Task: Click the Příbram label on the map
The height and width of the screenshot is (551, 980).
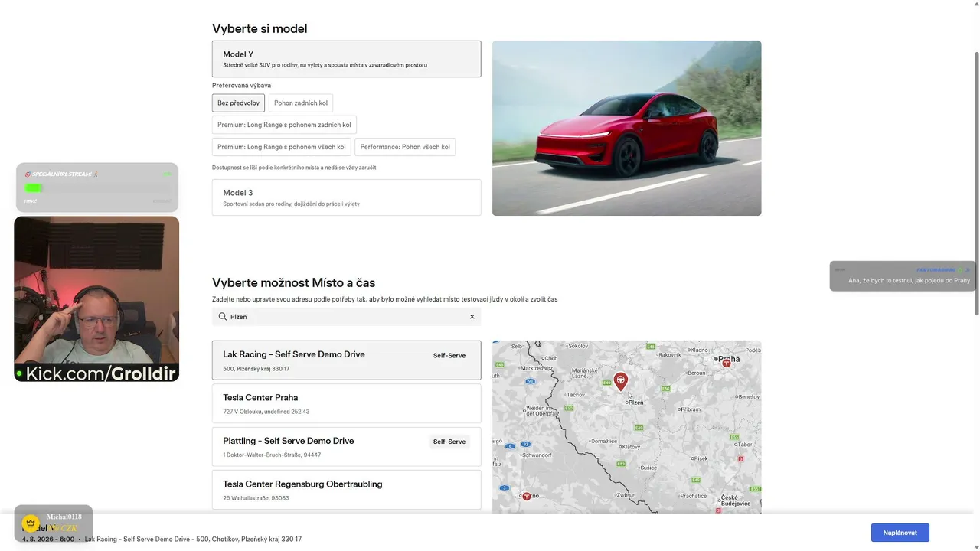Action: (691, 409)
